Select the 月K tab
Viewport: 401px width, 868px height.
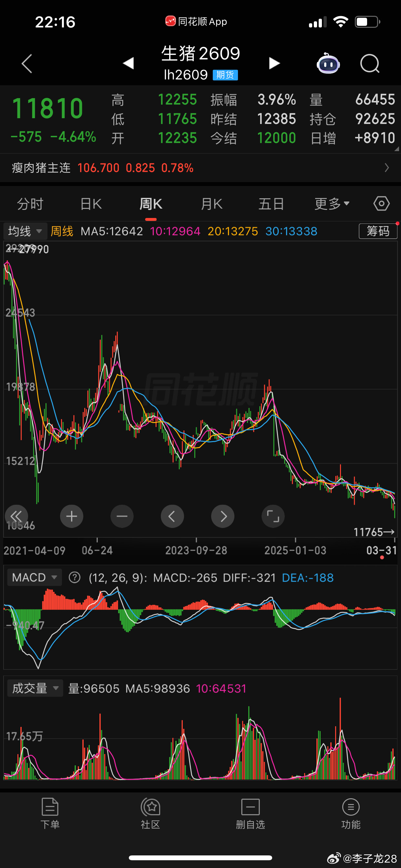point(211,204)
